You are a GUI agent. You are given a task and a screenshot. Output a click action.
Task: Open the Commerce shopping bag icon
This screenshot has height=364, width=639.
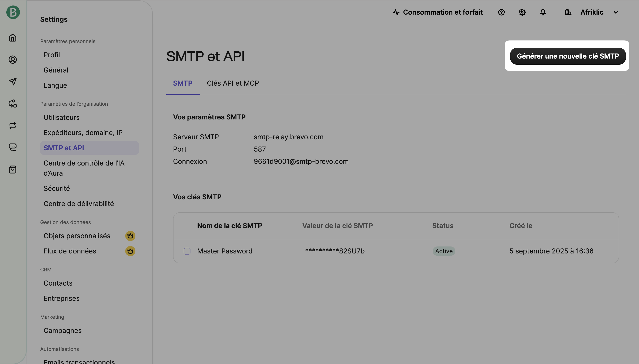(x=13, y=170)
